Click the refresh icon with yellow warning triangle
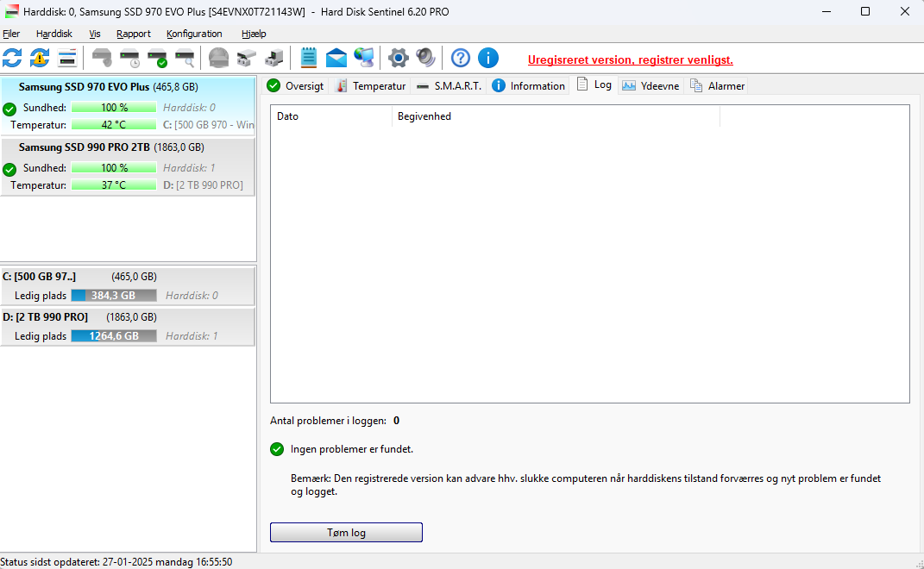Viewport: 924px width, 569px height. [40, 59]
